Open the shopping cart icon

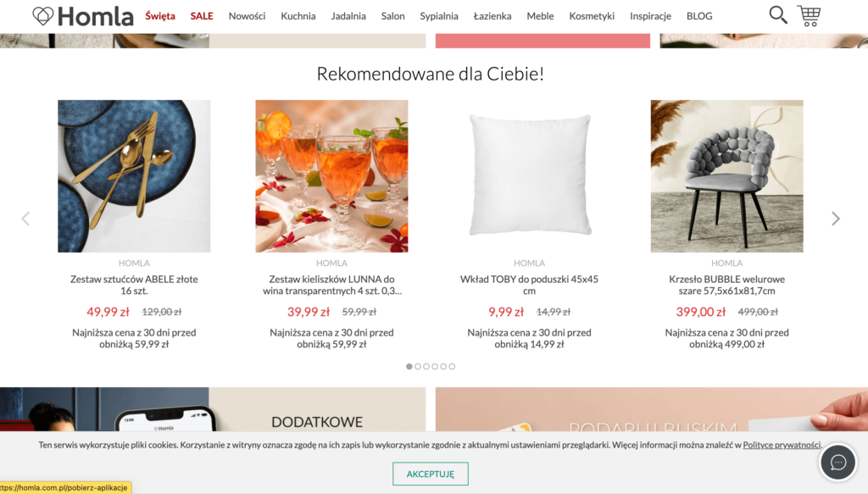click(809, 15)
